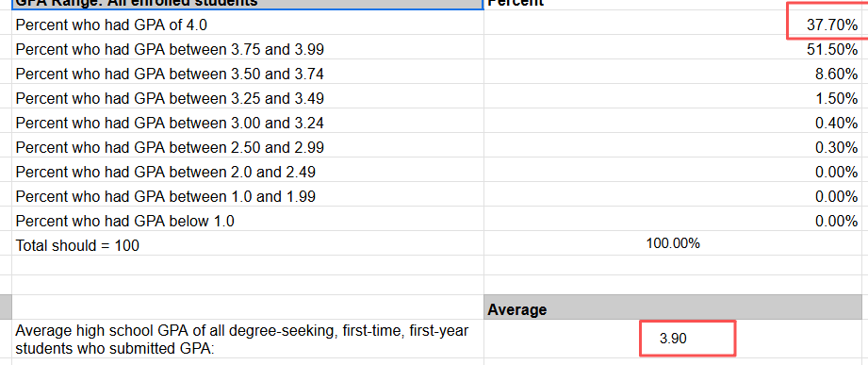Click the 'Average high school GPA' description cell

248,339
